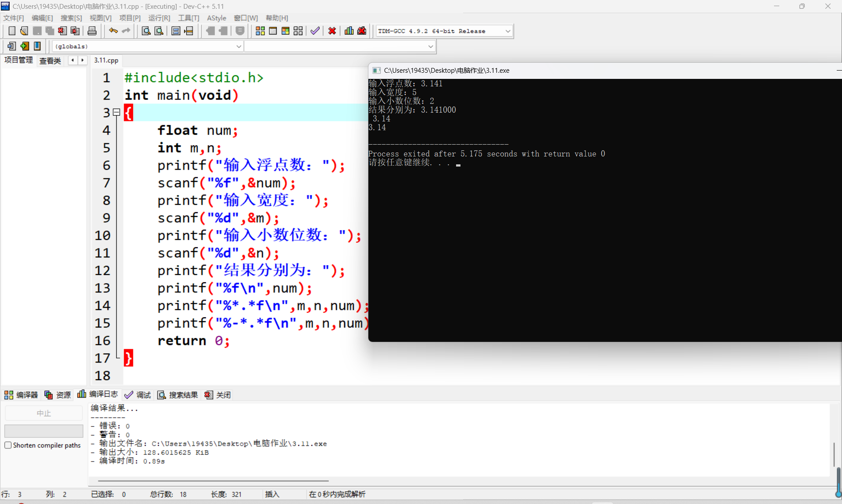Click the Run window icon
This screenshot has width=842, height=504.
pyautogui.click(x=273, y=31)
